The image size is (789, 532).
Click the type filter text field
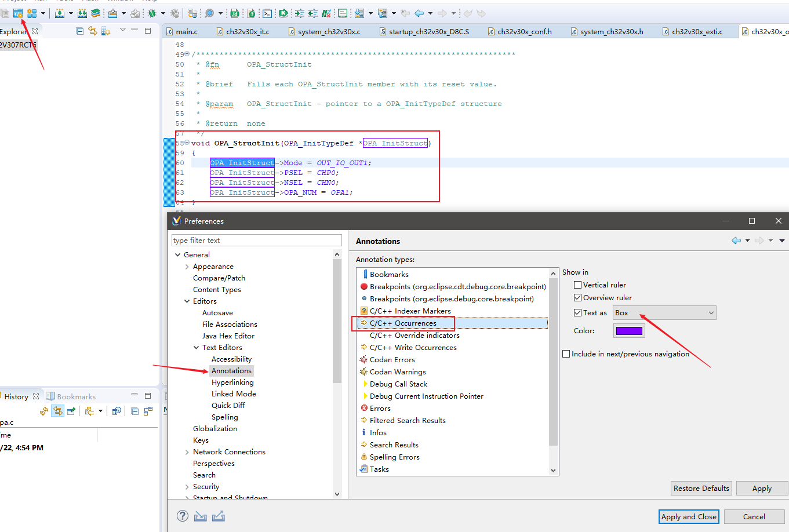(257, 241)
